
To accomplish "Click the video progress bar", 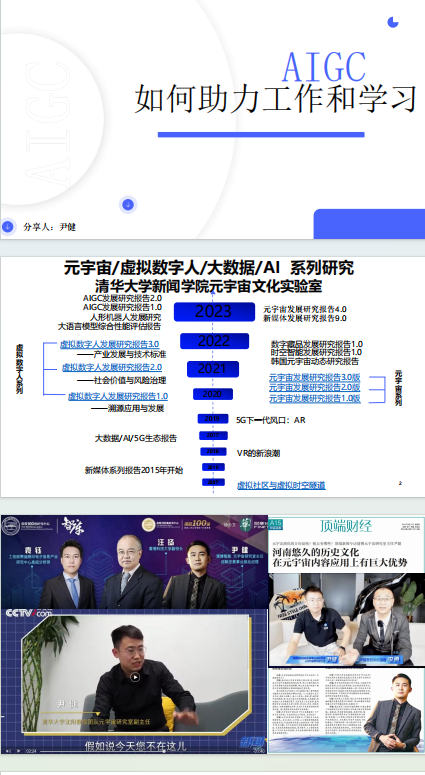I will (x=143, y=751).
